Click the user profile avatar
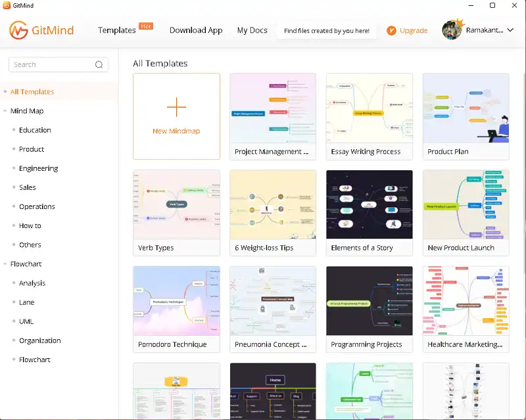 point(452,30)
